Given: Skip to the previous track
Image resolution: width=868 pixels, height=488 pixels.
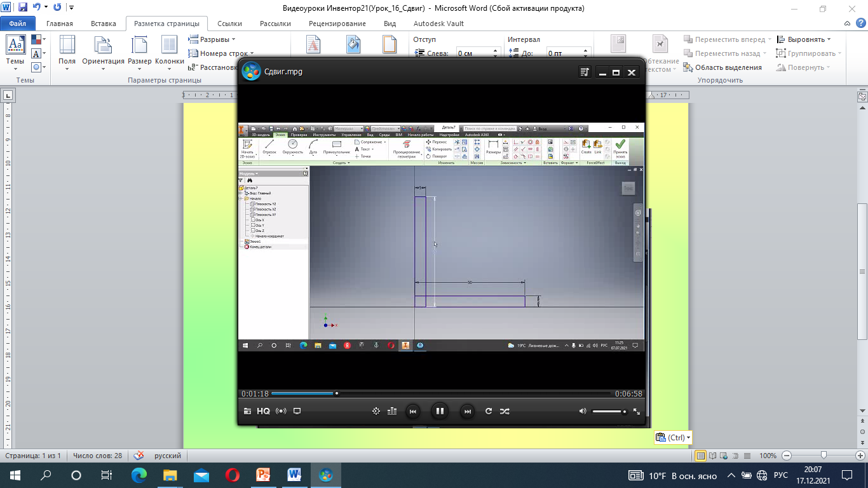Looking at the screenshot, I should pos(412,411).
